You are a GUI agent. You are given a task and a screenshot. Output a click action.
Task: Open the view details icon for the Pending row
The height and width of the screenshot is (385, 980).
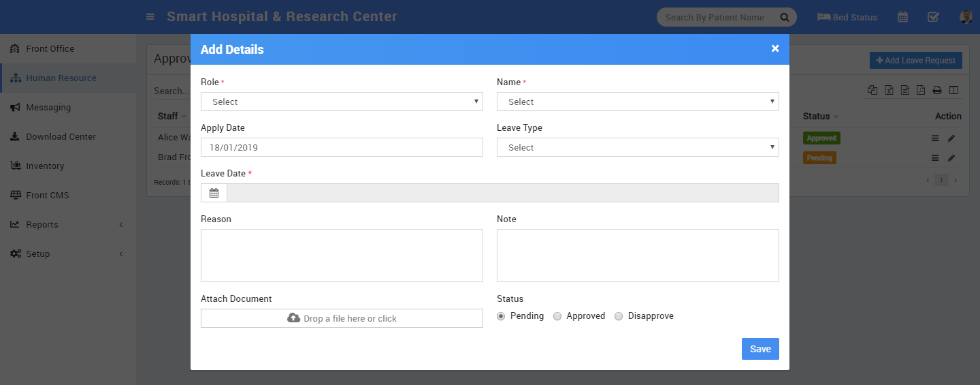click(936, 158)
